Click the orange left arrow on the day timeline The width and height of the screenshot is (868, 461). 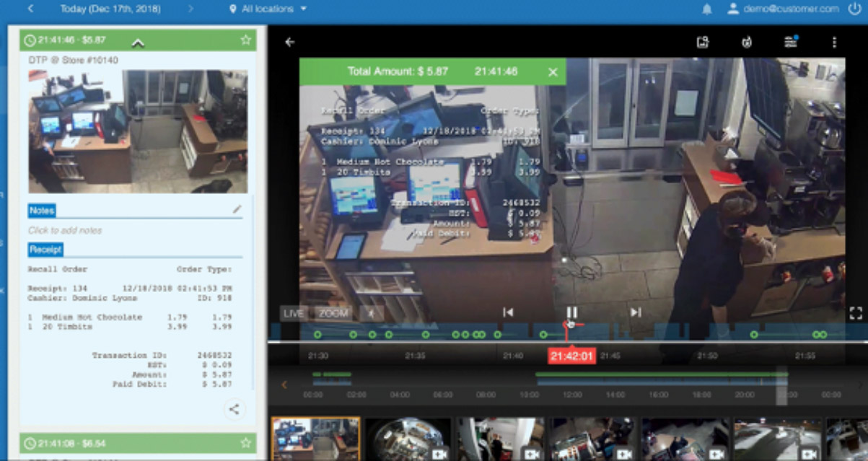tap(284, 385)
